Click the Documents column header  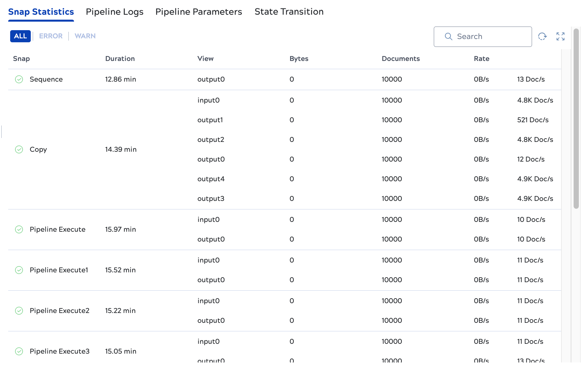400,59
